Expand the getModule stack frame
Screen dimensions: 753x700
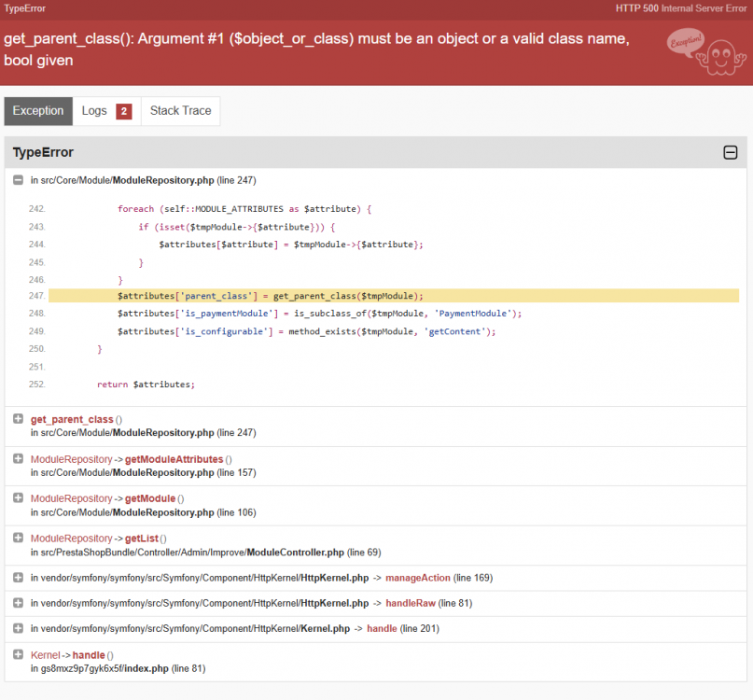click(18, 498)
